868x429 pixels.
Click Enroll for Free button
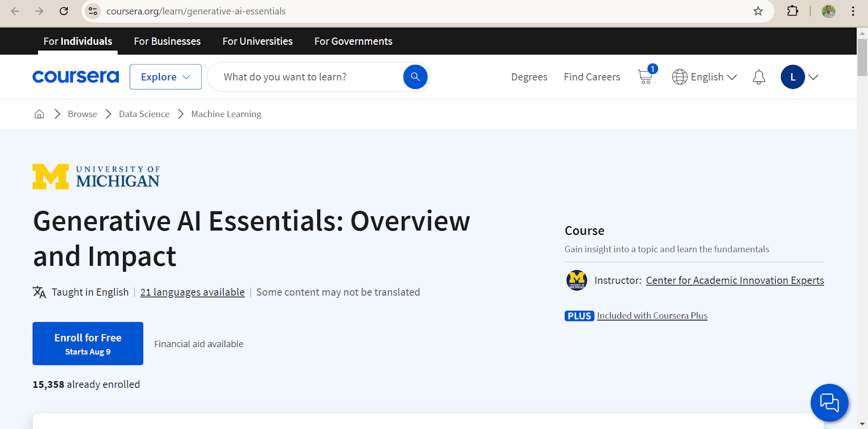pos(88,343)
